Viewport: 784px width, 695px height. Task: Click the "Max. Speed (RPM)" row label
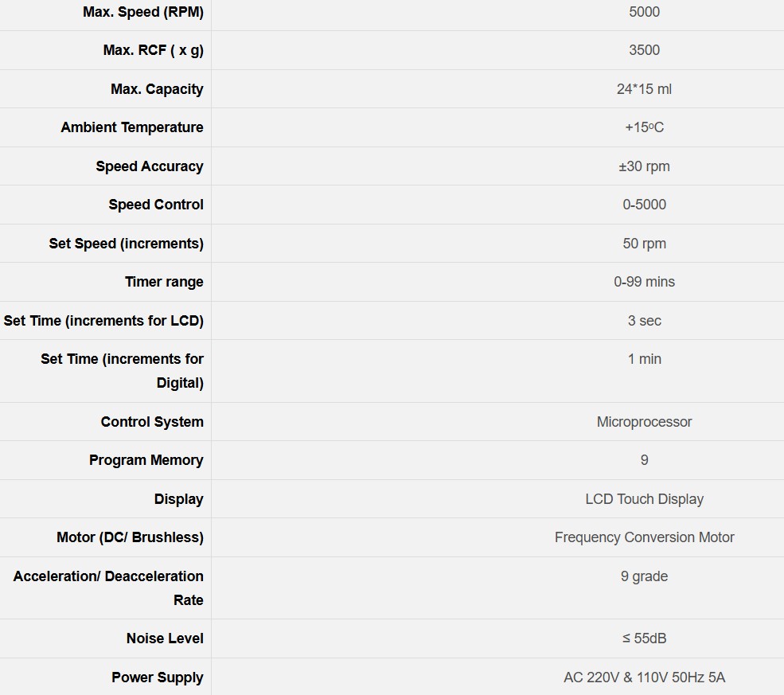[x=143, y=12]
